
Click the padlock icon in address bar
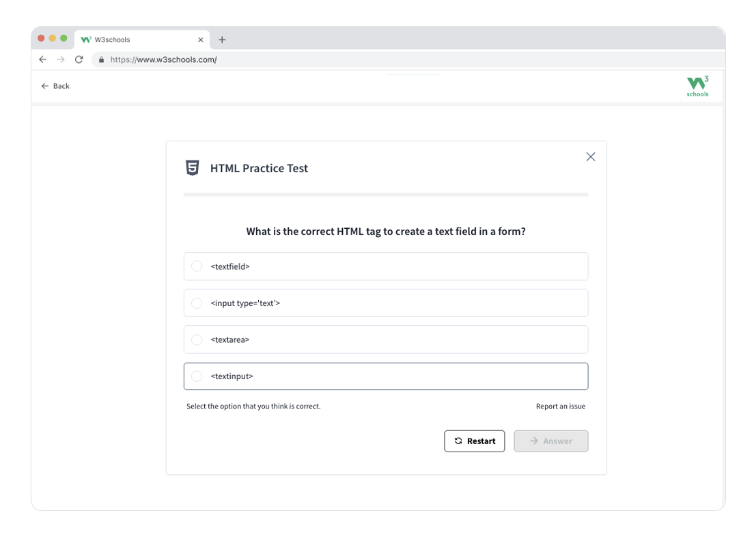point(102,59)
